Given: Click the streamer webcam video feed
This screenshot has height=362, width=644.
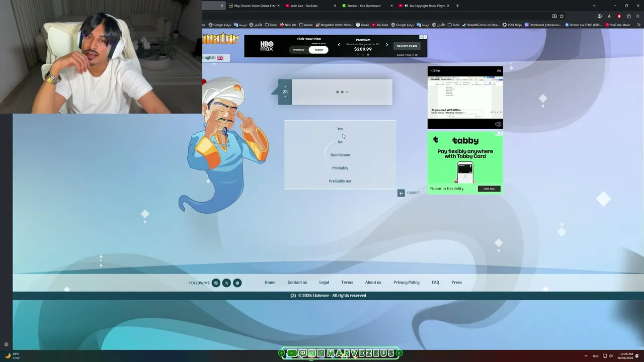Looking at the screenshot, I should click(101, 57).
